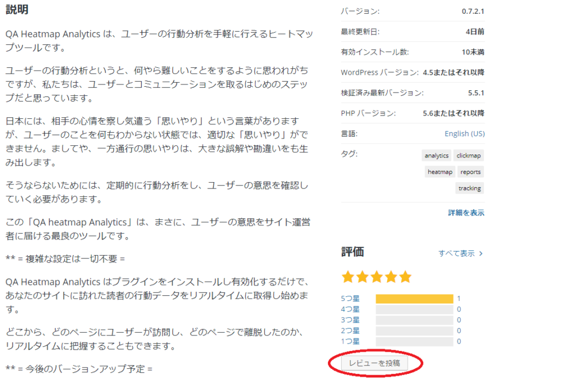Click the yellow 5つ星 rating bar

point(415,299)
